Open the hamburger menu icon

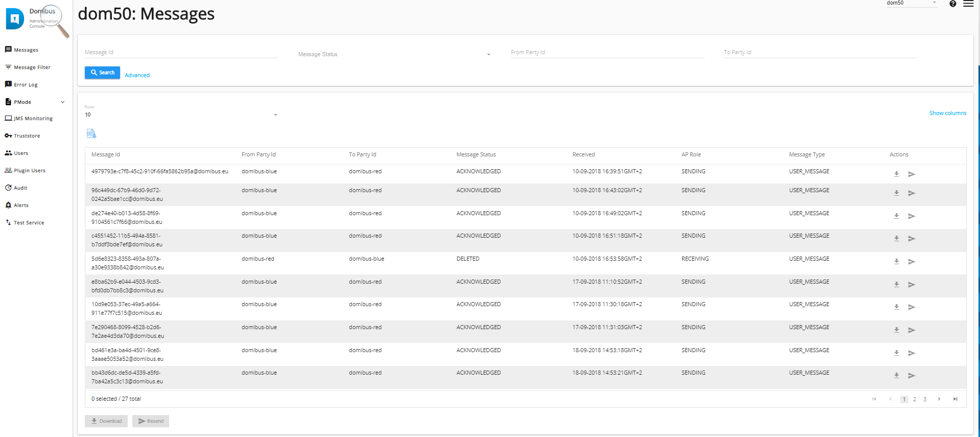[x=968, y=4]
